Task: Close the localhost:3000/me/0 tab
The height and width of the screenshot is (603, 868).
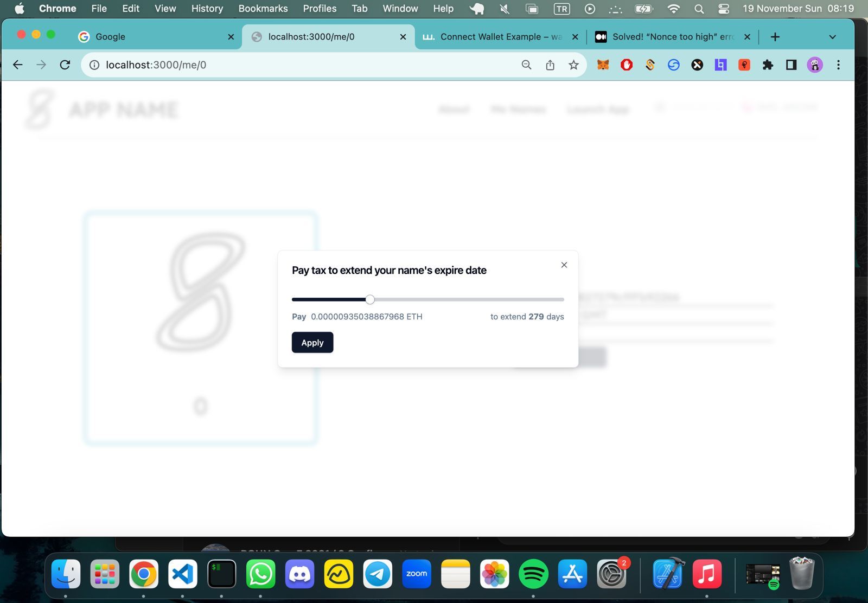Action: click(403, 37)
